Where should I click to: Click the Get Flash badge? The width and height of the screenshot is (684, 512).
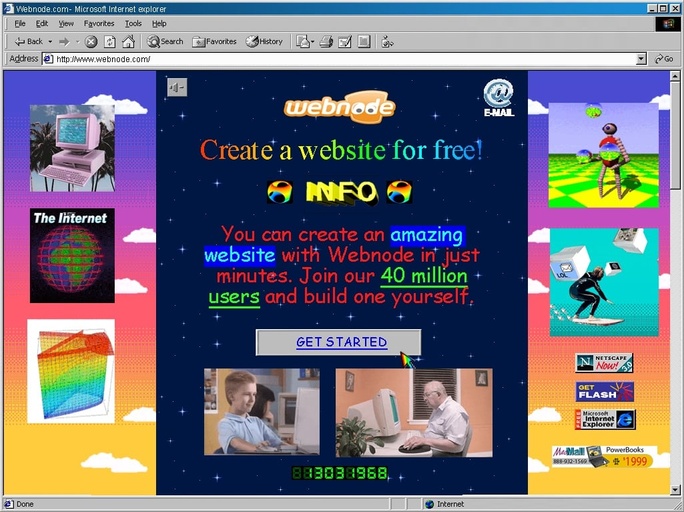(605, 392)
